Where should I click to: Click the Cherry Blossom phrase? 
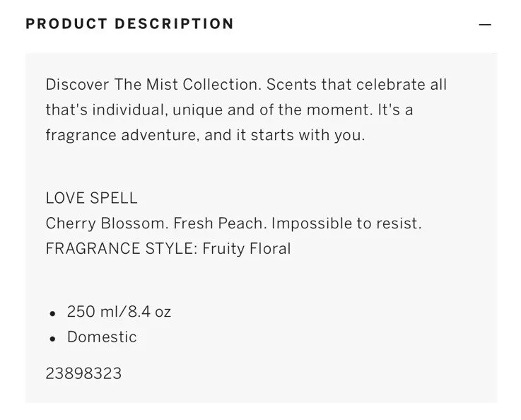pos(107,223)
